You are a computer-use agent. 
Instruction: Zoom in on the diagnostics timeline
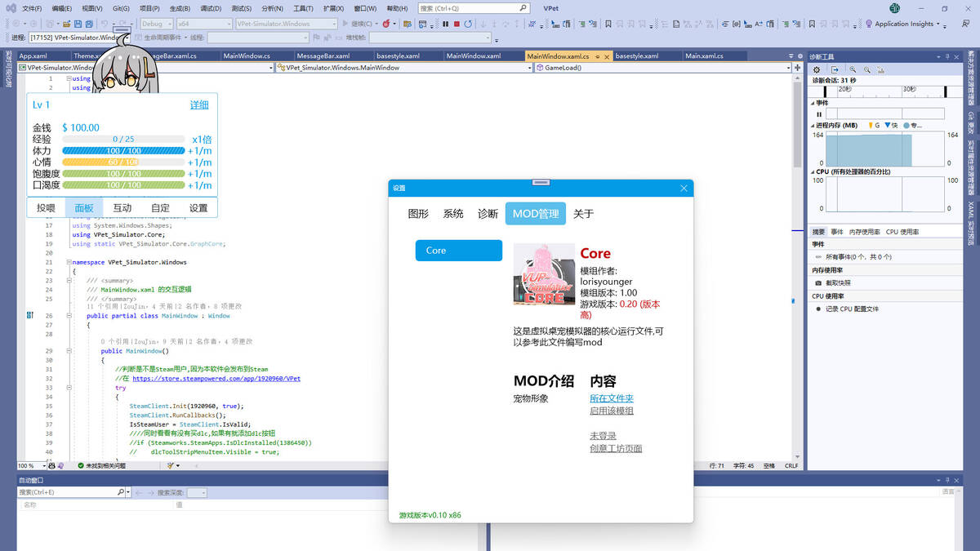point(853,70)
